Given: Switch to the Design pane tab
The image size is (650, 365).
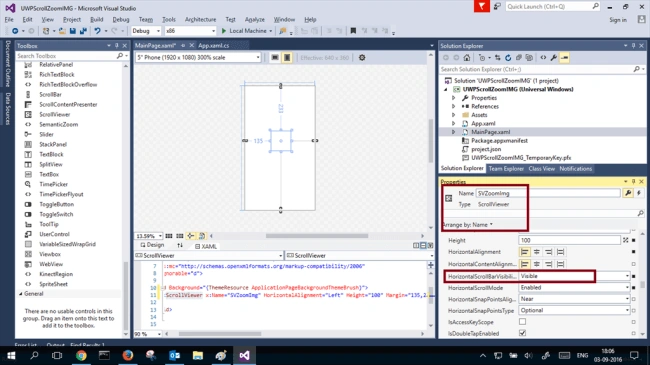Looking at the screenshot, I should 152,245.
